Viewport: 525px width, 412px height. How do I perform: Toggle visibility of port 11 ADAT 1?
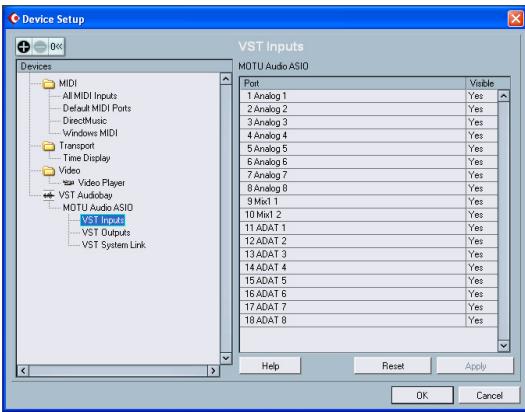(x=475, y=228)
